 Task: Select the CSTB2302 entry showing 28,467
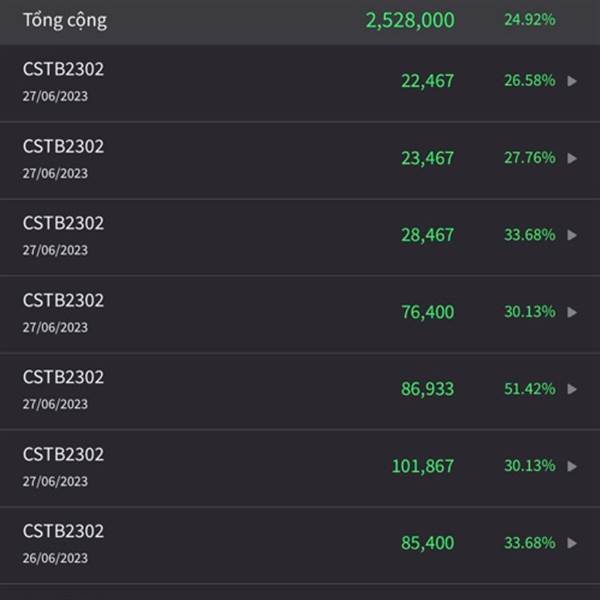pyautogui.click(x=300, y=237)
